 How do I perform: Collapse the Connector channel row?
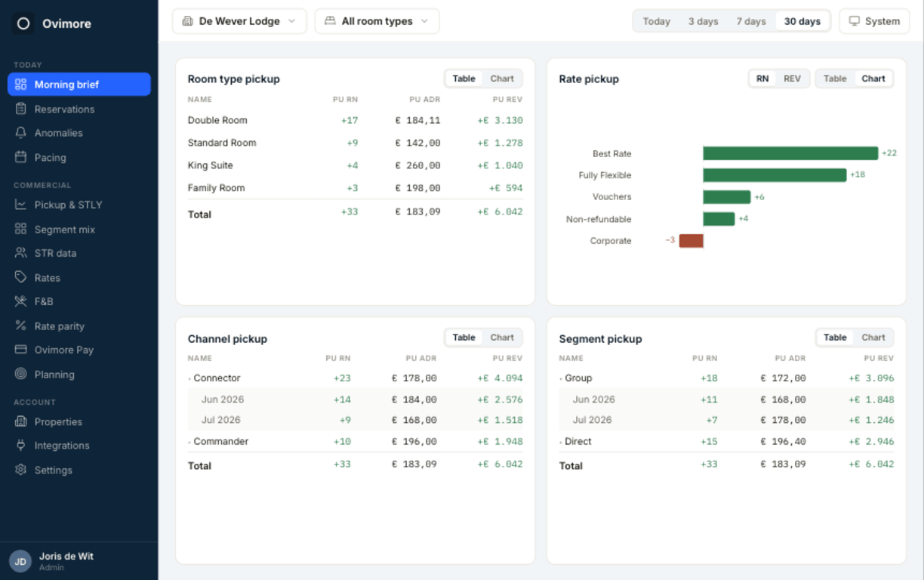pyautogui.click(x=355, y=378)
